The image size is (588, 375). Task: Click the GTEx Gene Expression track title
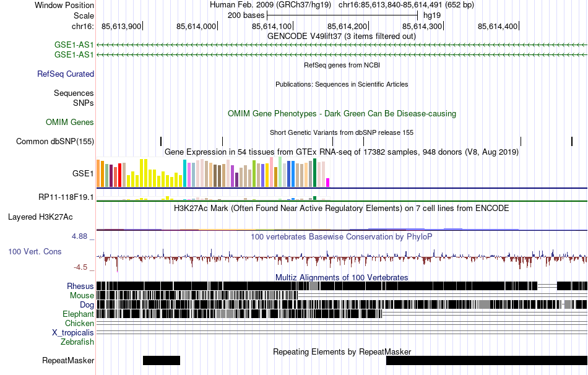point(342,152)
